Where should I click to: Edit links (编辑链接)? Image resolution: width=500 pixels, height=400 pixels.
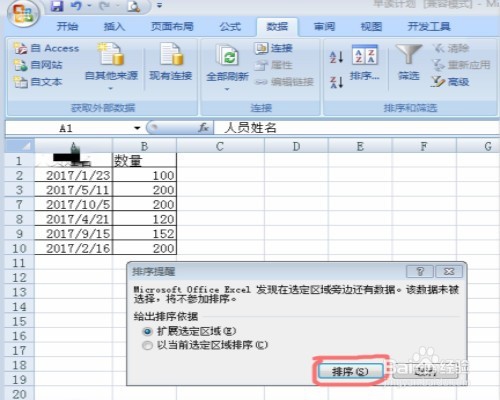(285, 82)
